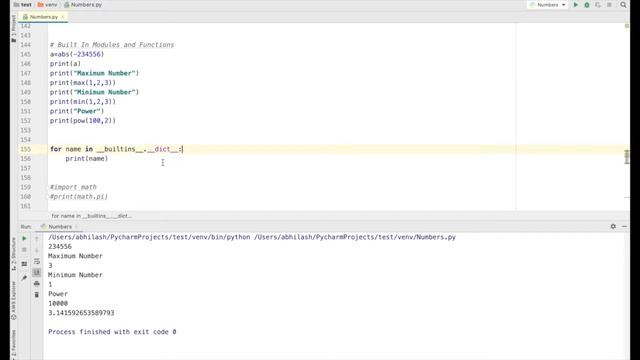The width and height of the screenshot is (640, 360).
Task: Click the venv folder breadcrumb
Action: [x=47, y=5]
